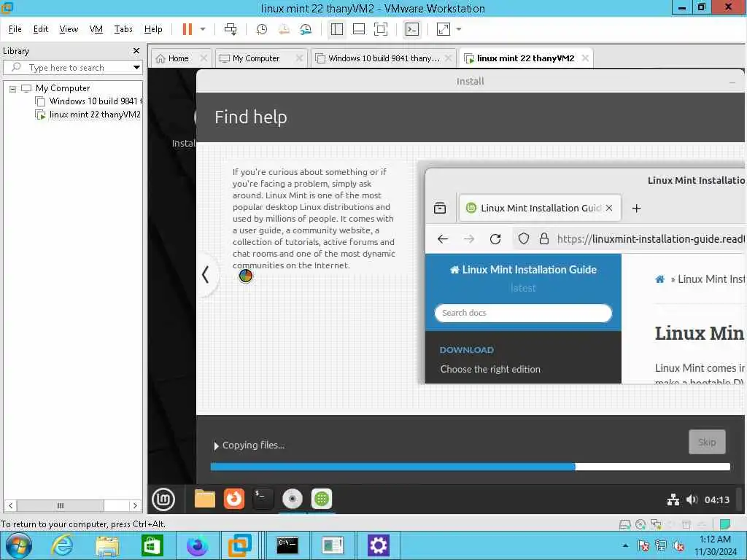Expand the Copying files details triangle
The image size is (747, 560).
tap(216, 446)
